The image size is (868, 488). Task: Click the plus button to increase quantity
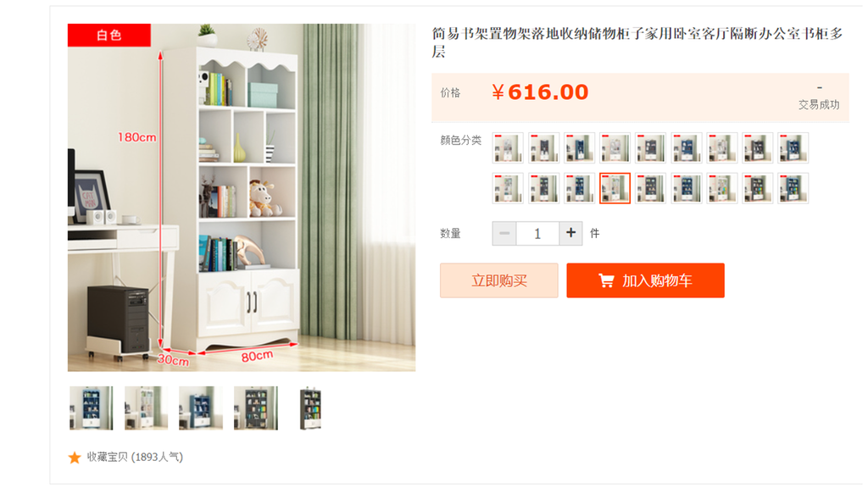570,233
